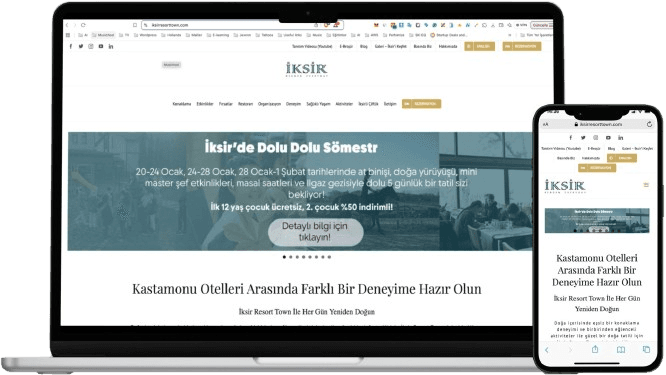
Task: Open the Twitter icon on the laptop page
Action: click(x=81, y=46)
